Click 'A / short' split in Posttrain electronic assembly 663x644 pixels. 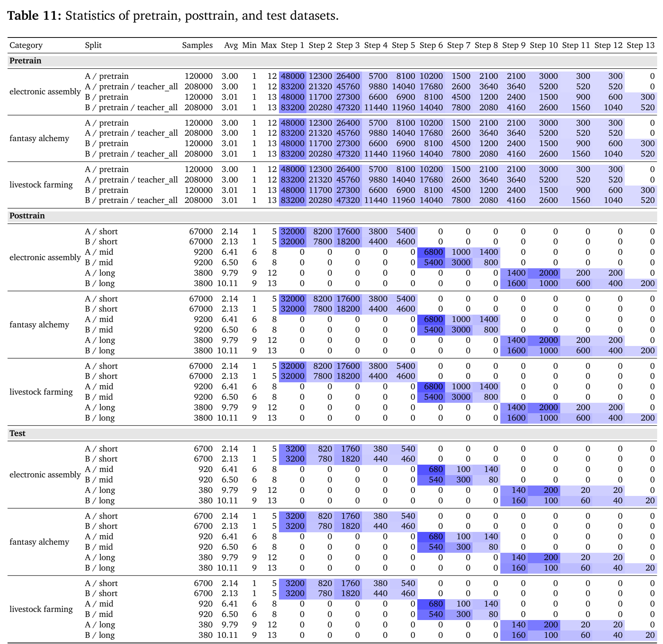pyautogui.click(x=102, y=232)
